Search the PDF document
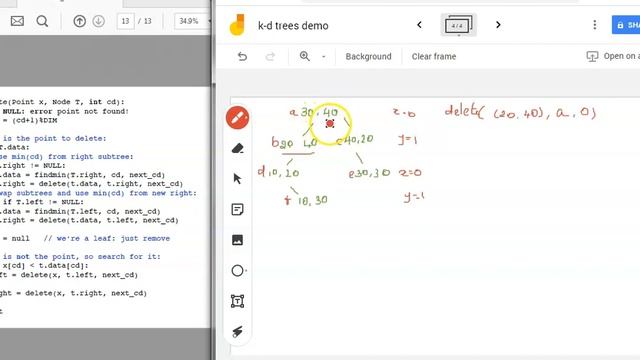Viewport: 640px width, 360px height. [42, 21]
